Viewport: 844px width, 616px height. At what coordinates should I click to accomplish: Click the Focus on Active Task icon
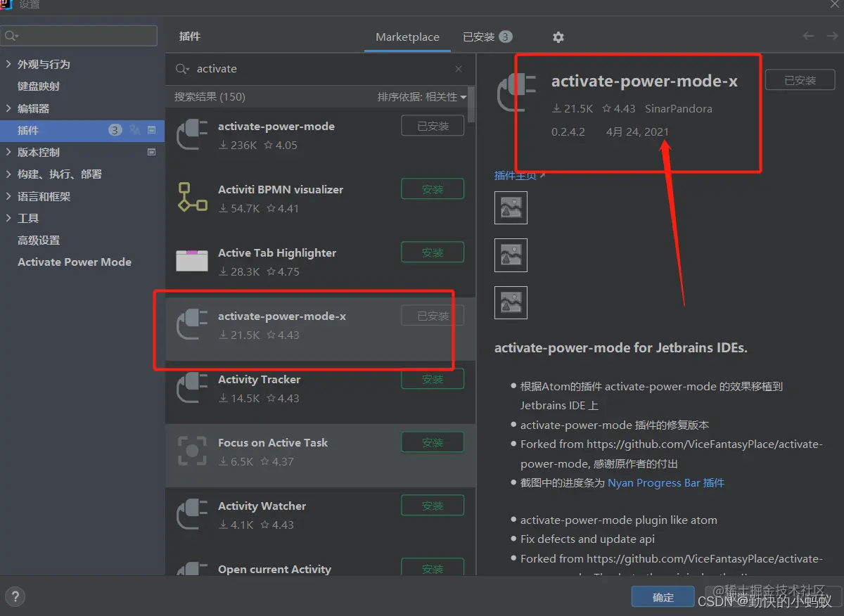click(191, 451)
